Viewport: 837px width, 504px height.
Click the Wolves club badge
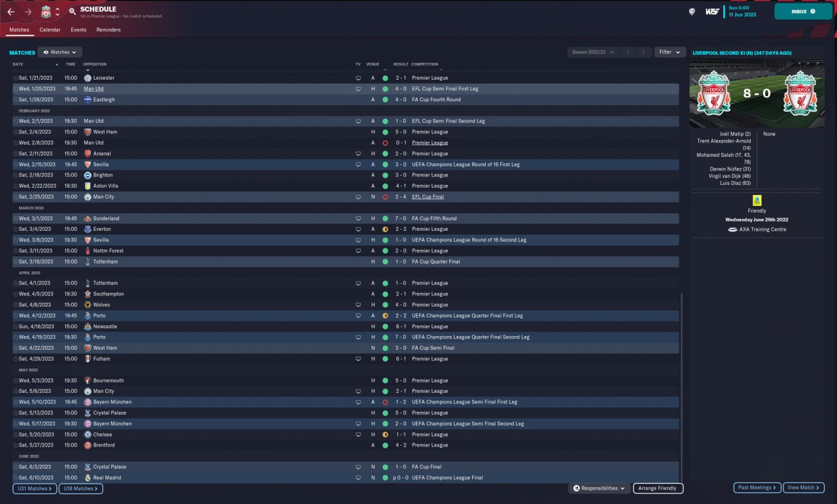click(88, 305)
